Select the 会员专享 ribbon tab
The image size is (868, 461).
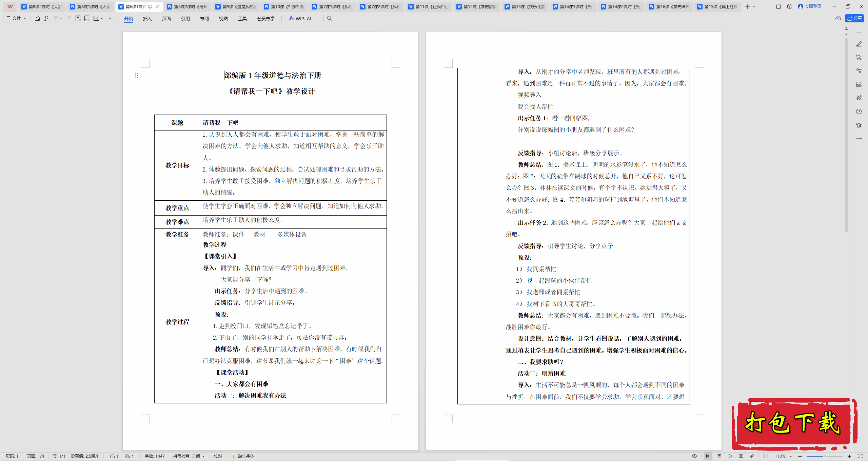(266, 19)
